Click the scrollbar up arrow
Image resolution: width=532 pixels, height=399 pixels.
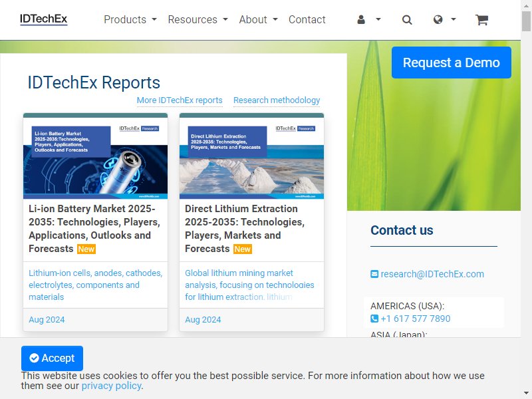(526, 5)
